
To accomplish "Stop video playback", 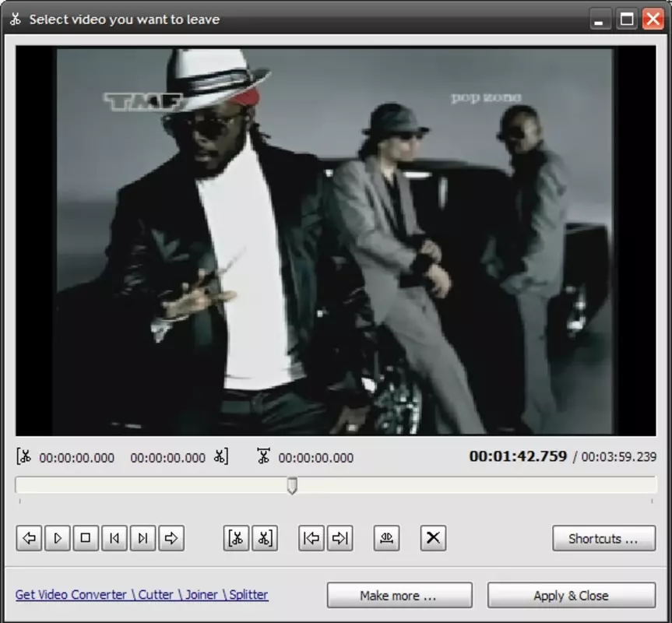I will click(x=86, y=538).
